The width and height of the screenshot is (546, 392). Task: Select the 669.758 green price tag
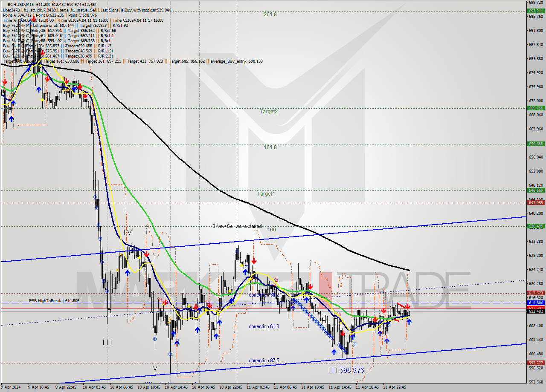[536, 108]
